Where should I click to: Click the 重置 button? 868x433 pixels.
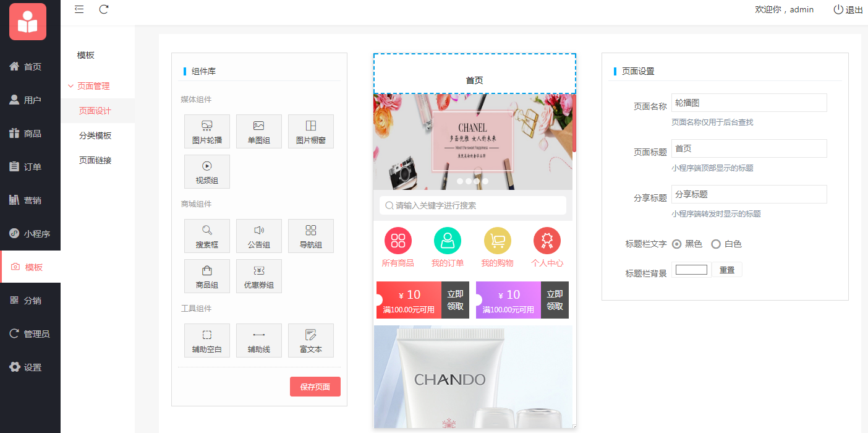point(727,270)
